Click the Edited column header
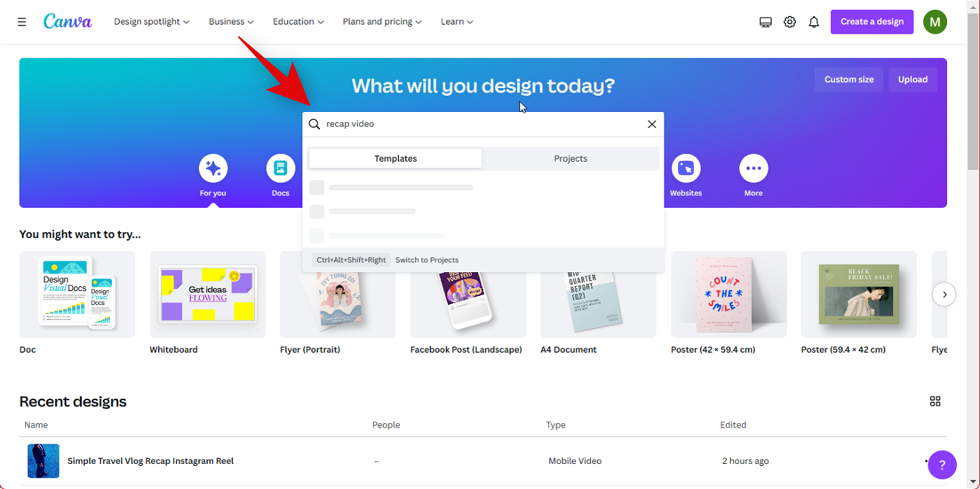980x489 pixels. click(x=734, y=425)
